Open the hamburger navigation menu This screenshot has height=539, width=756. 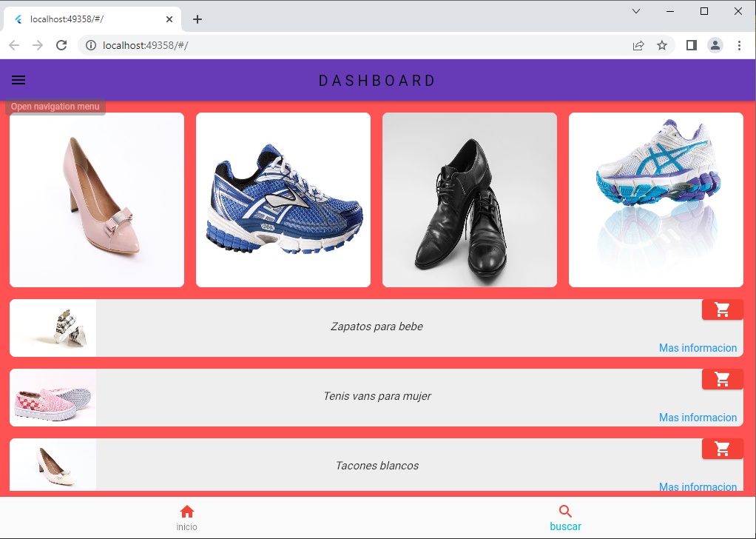[x=18, y=80]
